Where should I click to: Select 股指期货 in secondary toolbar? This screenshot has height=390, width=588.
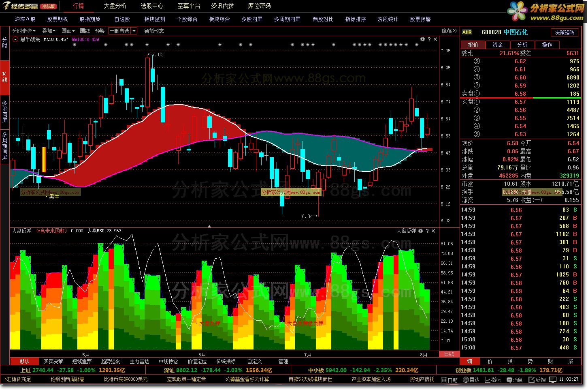90,19
